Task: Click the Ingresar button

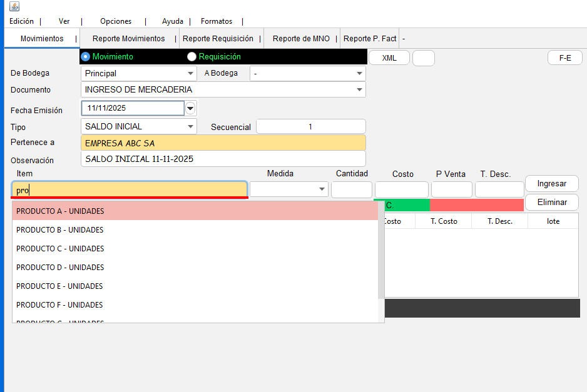Action: click(x=551, y=184)
